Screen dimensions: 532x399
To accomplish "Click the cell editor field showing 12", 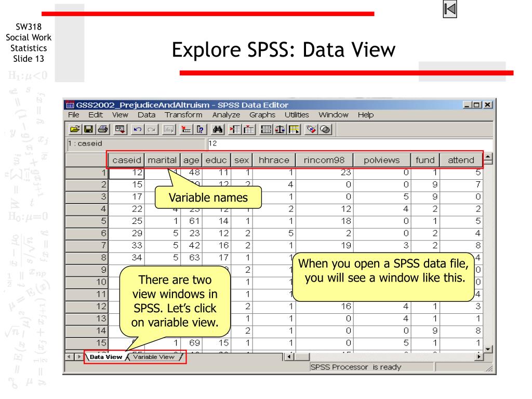I will pos(350,143).
